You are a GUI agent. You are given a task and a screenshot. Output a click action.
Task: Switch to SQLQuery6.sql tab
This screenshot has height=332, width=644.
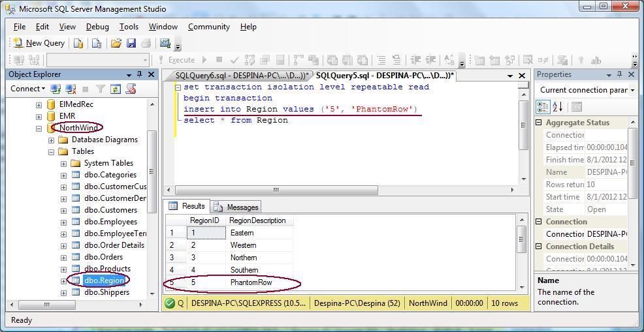coord(241,76)
